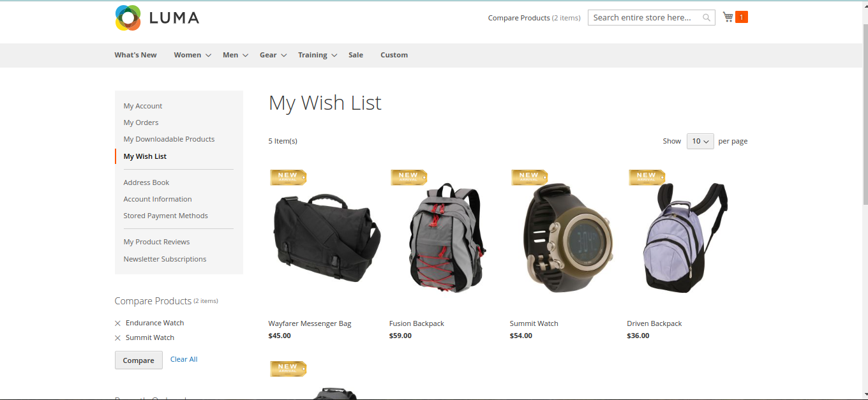Click the cart item count badge

click(x=742, y=17)
